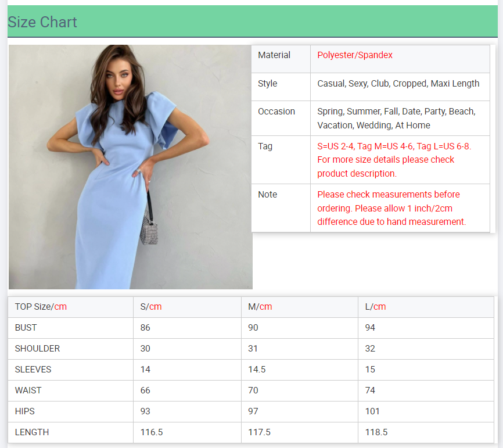This screenshot has width=503, height=448.
Task: Click the M/cm column header
Action: point(260,307)
